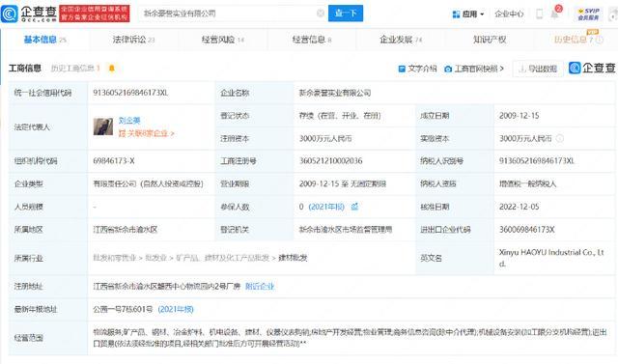Select taxpayer qualification 增值税一般纳税人
Image resolution: width=618 pixels, height=364 pixels.
pos(528,184)
